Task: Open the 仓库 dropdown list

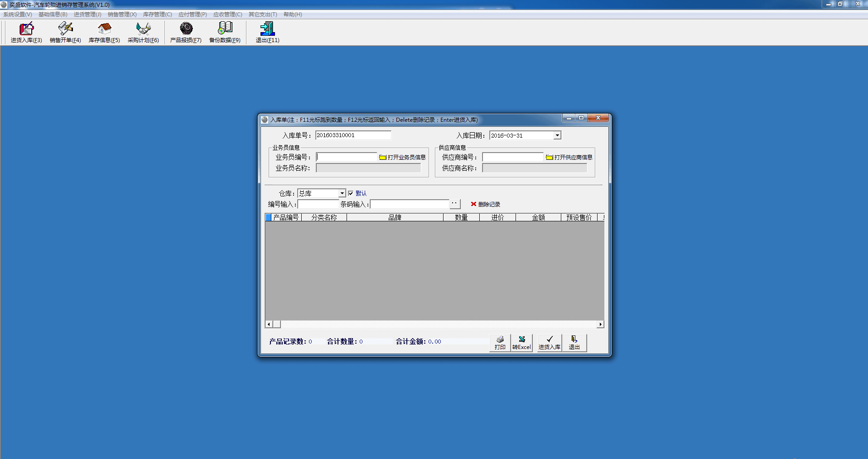Action: [x=342, y=193]
